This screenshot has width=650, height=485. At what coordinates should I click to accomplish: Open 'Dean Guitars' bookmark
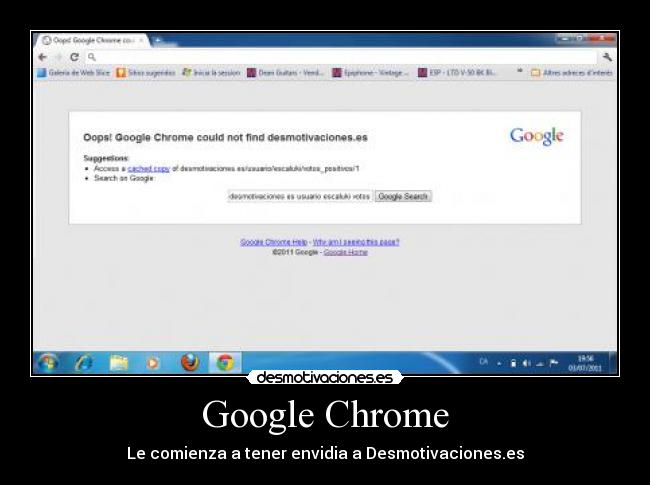point(285,73)
